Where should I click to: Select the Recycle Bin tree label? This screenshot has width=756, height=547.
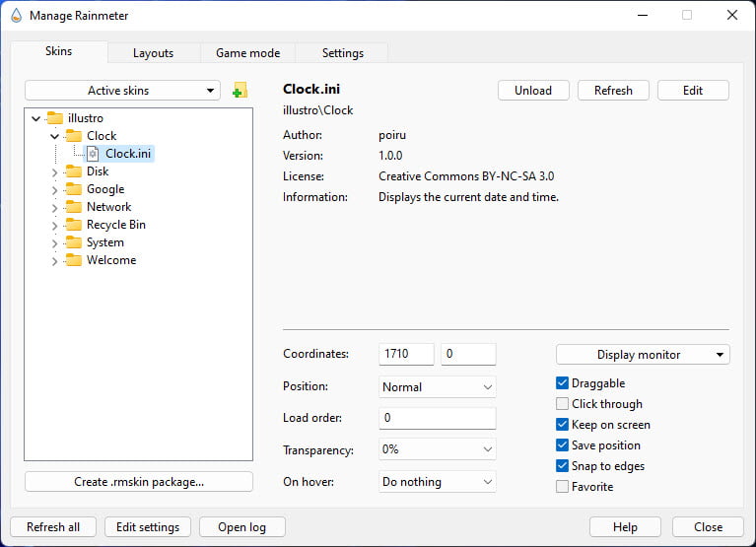116,225
